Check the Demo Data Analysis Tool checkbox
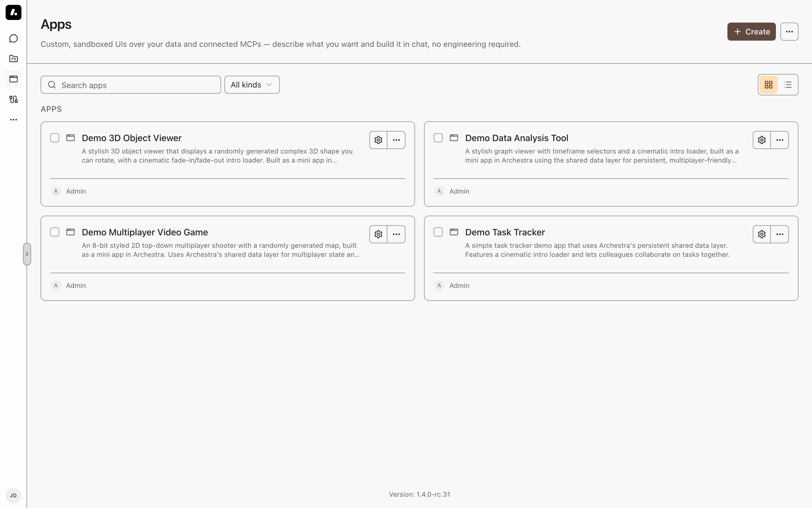812x508 pixels. (438, 138)
